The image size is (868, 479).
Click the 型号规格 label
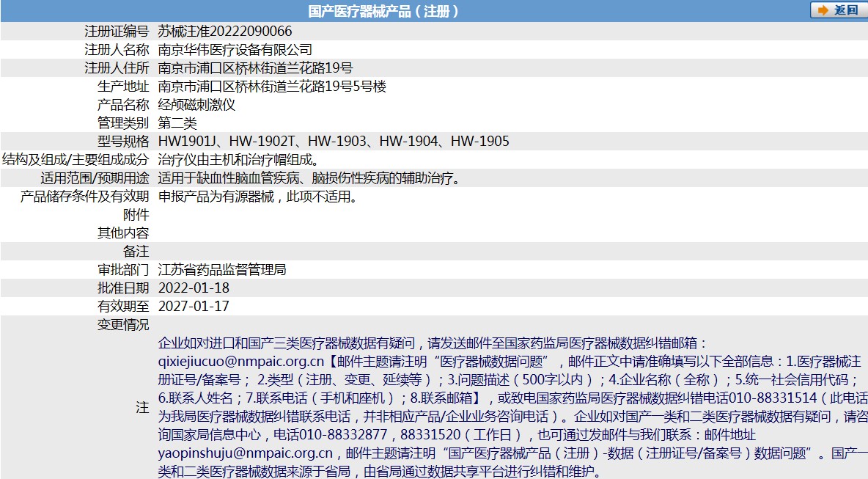123,142
